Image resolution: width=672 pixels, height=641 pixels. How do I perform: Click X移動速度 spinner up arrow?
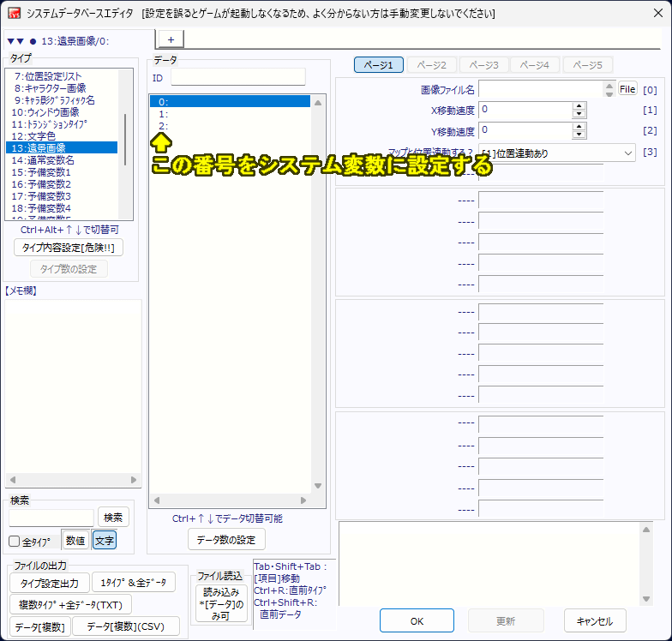pyautogui.click(x=579, y=106)
